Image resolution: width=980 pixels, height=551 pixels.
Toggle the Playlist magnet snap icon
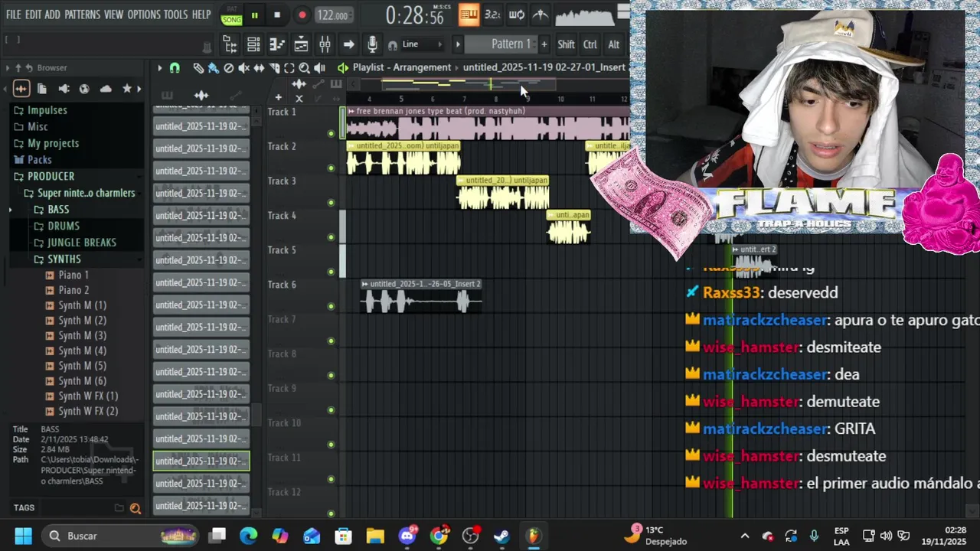point(175,68)
